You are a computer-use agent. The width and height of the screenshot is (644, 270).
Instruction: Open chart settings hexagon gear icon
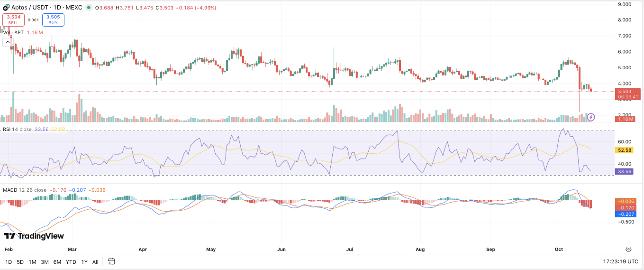(x=628, y=249)
